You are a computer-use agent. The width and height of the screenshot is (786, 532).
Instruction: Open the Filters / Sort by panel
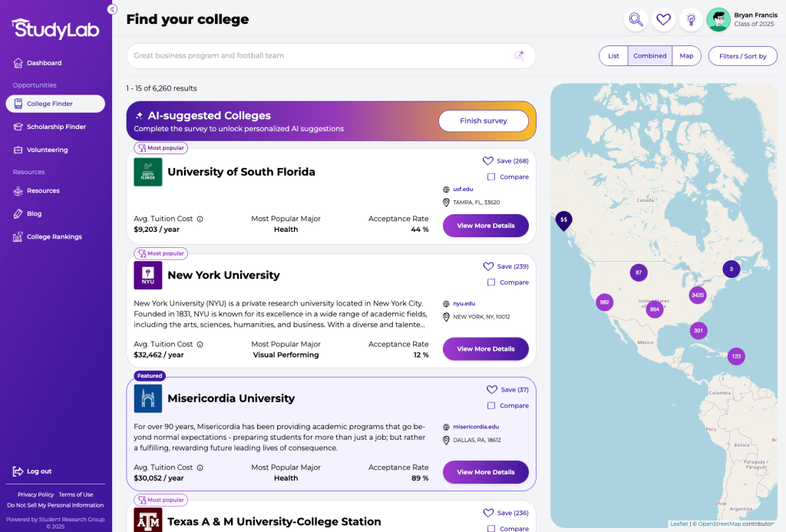(x=742, y=56)
